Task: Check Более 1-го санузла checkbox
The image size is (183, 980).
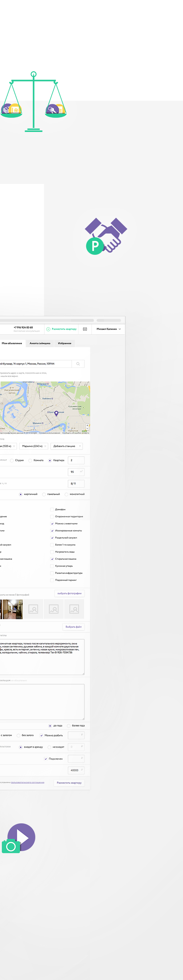Action: (x=52, y=545)
